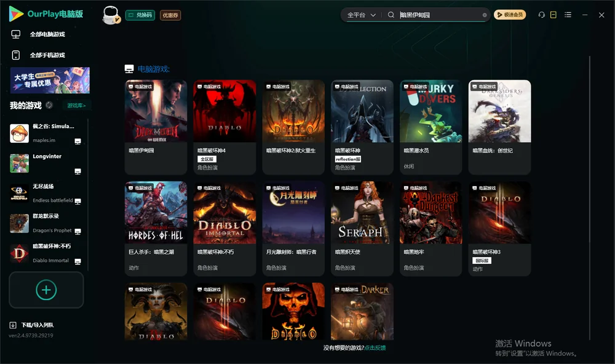Select 暗黑破坏神:不朽 in my games list
Image resolution: width=615 pixels, height=364 pixels.
(x=47, y=253)
